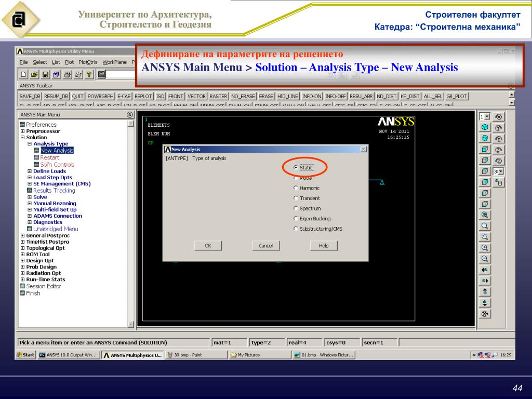
Task: Click the ANSYS command input field
Action: (x=121, y=74)
